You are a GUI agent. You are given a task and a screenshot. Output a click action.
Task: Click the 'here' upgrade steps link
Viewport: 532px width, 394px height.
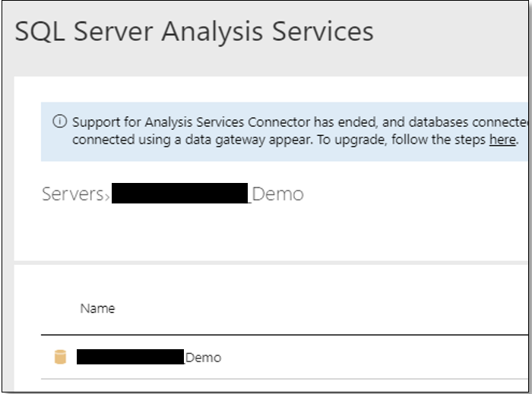(x=502, y=140)
